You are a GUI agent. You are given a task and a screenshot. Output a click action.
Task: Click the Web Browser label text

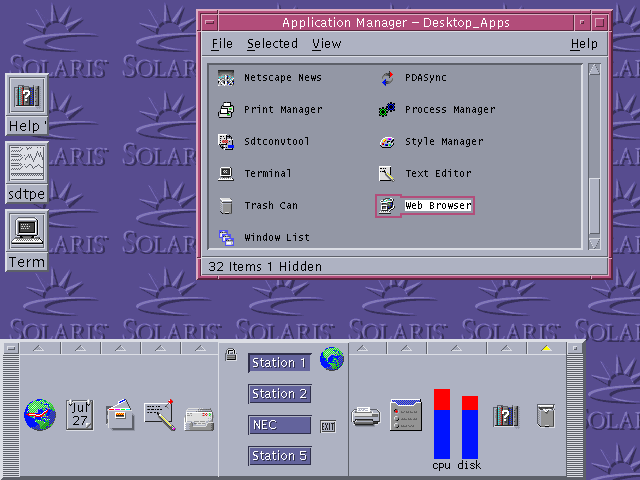pos(438,205)
